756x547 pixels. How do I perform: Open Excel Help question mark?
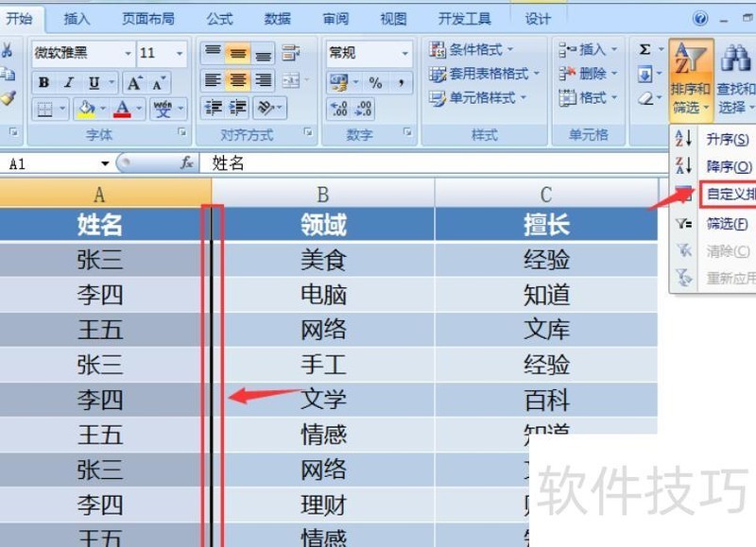700,19
